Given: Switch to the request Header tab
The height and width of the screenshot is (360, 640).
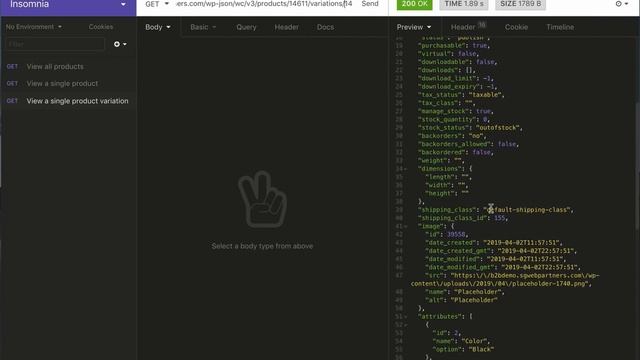Looking at the screenshot, I should pos(286,27).
